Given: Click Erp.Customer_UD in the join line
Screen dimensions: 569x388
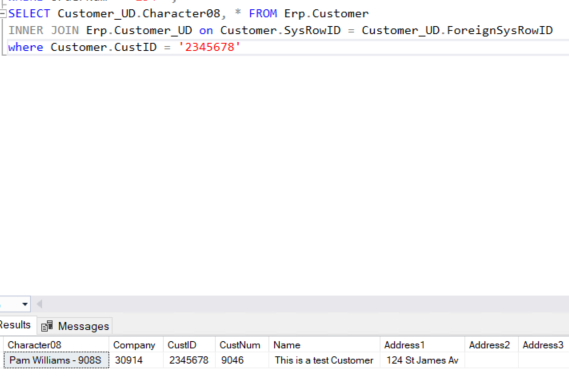Looking at the screenshot, I should 139,30.
